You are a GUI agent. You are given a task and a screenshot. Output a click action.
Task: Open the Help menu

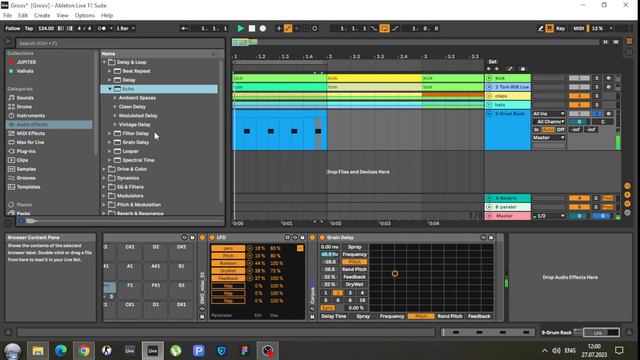[107, 15]
